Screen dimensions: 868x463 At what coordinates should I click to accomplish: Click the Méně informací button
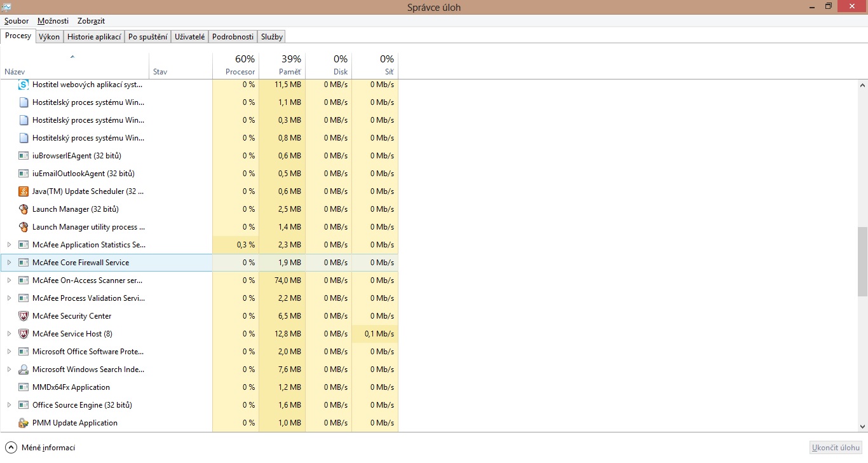pos(41,448)
